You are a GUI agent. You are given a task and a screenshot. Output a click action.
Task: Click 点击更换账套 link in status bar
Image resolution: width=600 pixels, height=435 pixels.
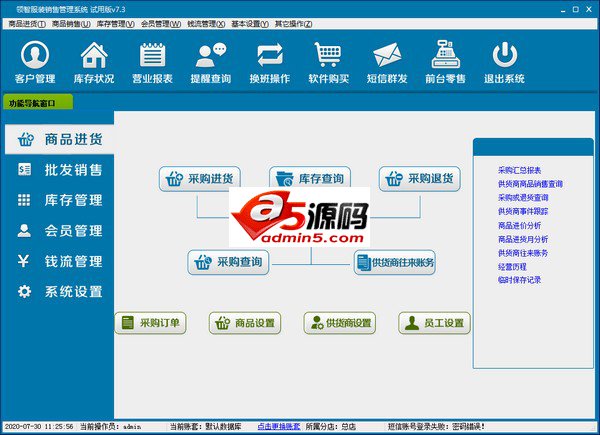click(279, 426)
